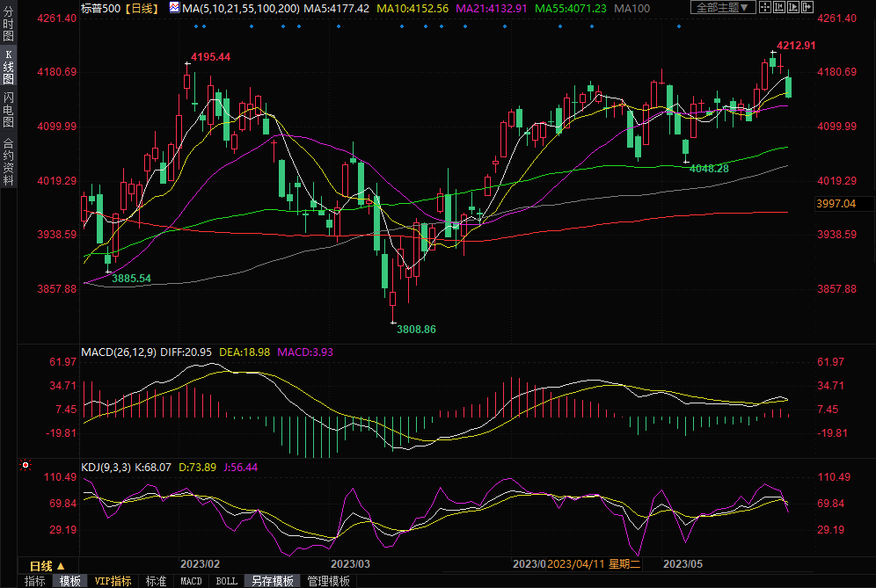Select the 闪电图 sidebar tab

8,110
